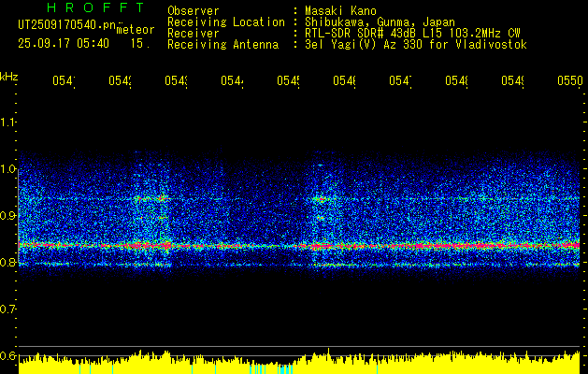This screenshot has width=588, height=374.
Task: Click the Receiving Location label
Action: tap(226, 22)
